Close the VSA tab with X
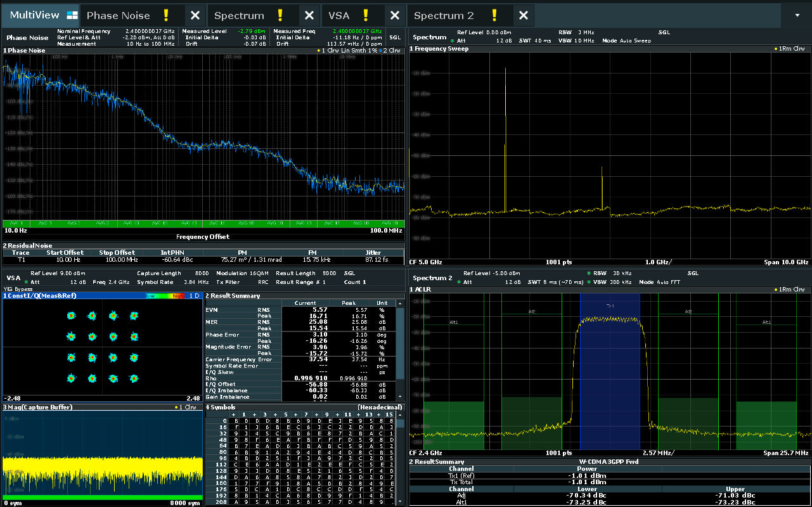The width and height of the screenshot is (812, 507). (394, 15)
